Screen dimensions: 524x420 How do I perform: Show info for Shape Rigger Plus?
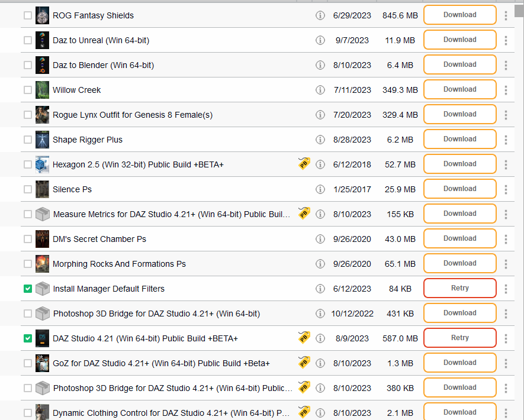pyautogui.click(x=320, y=140)
